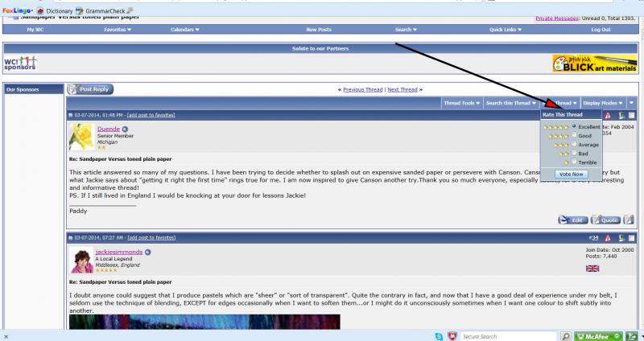Image resolution: width=644 pixels, height=341 pixels.
Task: Select the Good rating radio button
Action: (x=574, y=135)
